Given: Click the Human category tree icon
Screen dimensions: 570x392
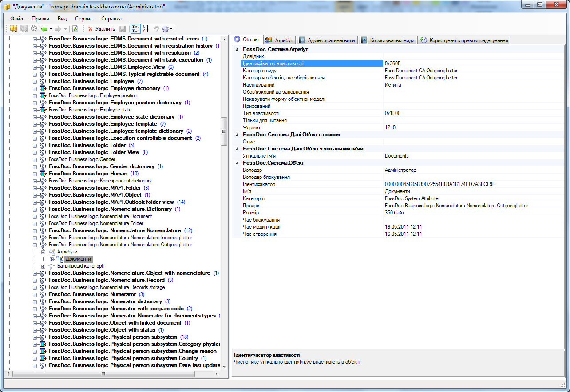Looking at the screenshot, I should pyautogui.click(x=43, y=174).
